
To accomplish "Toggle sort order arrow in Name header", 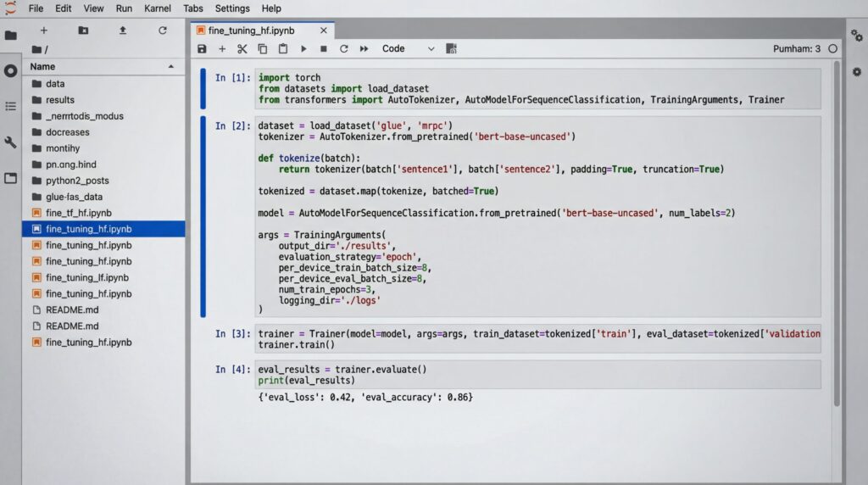I will click(x=171, y=66).
